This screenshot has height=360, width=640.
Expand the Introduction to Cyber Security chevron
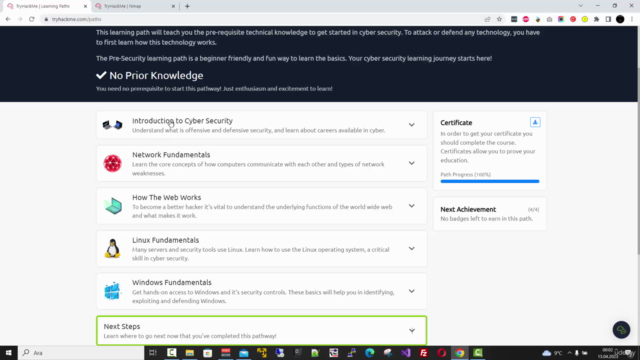411,125
